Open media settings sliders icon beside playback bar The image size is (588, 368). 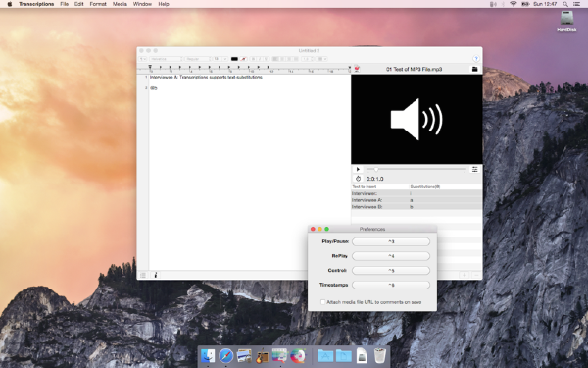pyautogui.click(x=474, y=170)
